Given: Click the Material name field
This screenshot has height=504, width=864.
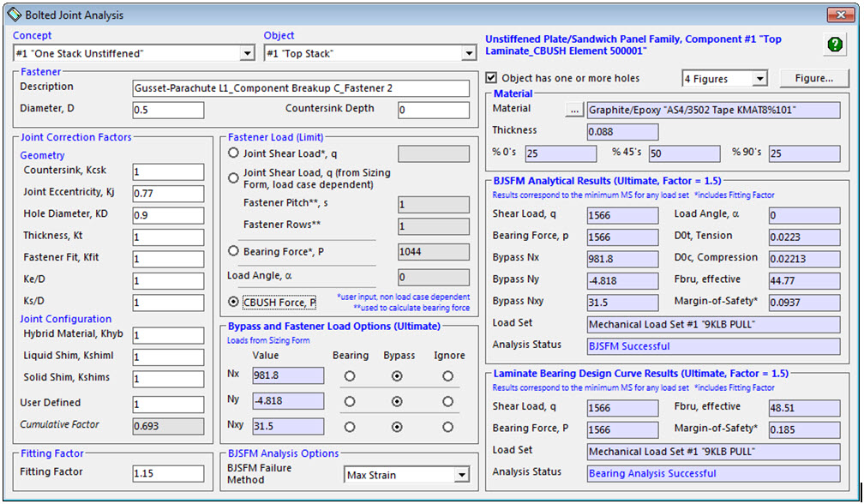Looking at the screenshot, I should coord(713,110).
